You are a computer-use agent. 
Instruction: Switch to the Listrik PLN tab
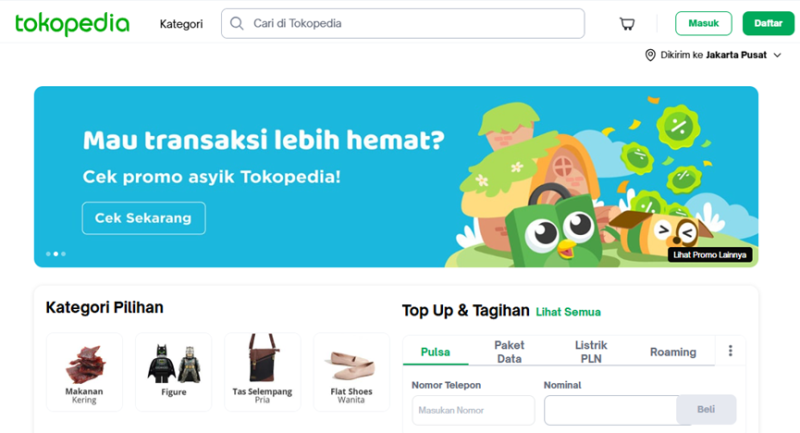click(x=591, y=352)
